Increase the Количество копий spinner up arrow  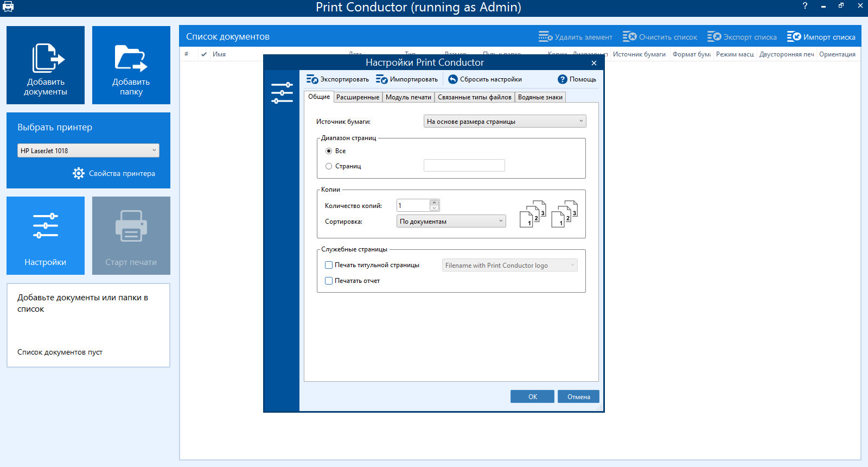point(434,203)
